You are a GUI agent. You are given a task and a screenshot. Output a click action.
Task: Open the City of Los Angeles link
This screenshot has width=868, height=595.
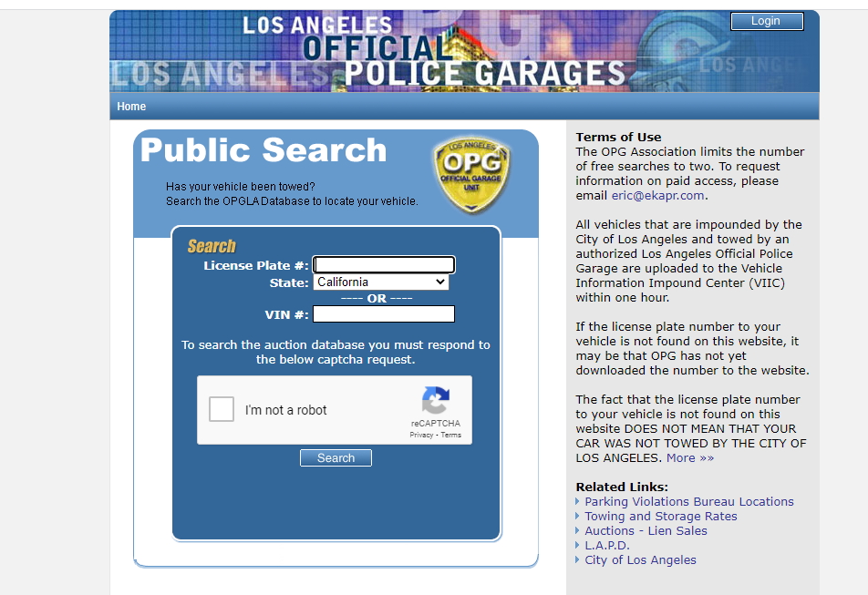point(640,560)
